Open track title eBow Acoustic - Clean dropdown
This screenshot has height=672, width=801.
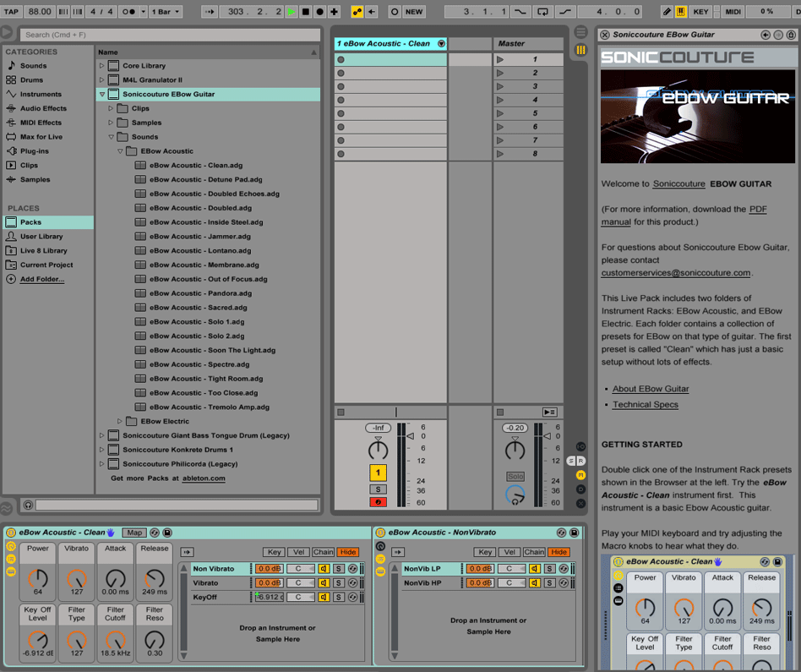tap(441, 44)
